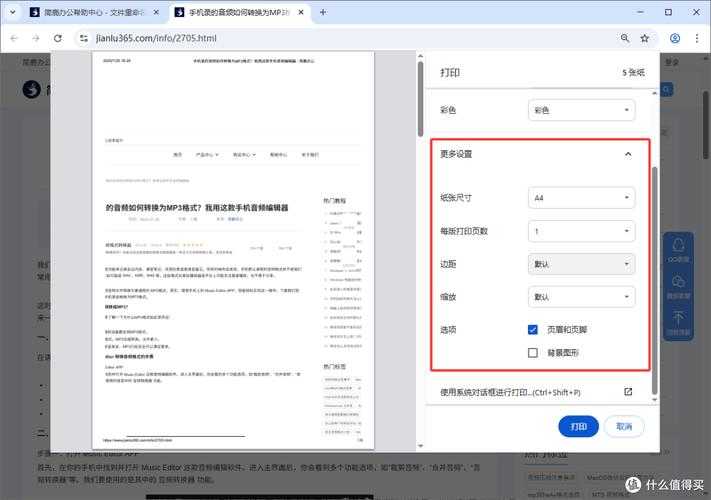711x500 pixels.
Task: Select the MP3 article browser tab
Action: click(239, 12)
